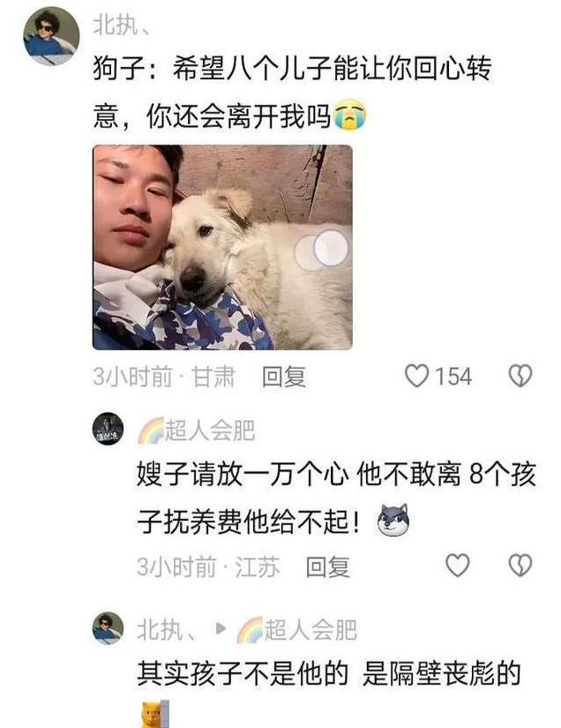Open the man and white dog photo

pyautogui.click(x=223, y=247)
